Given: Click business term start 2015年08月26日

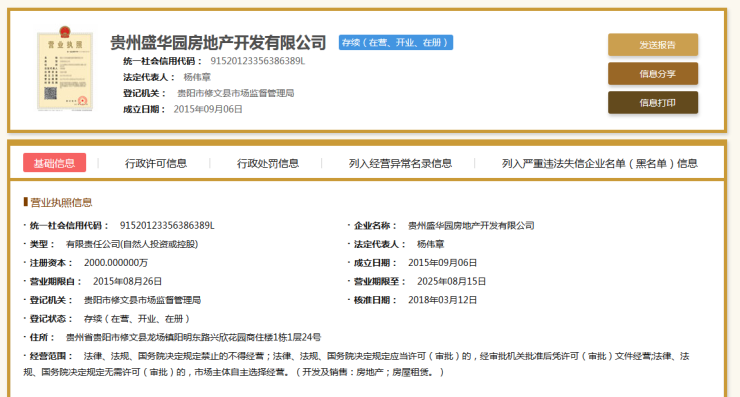Looking at the screenshot, I should tap(127, 281).
